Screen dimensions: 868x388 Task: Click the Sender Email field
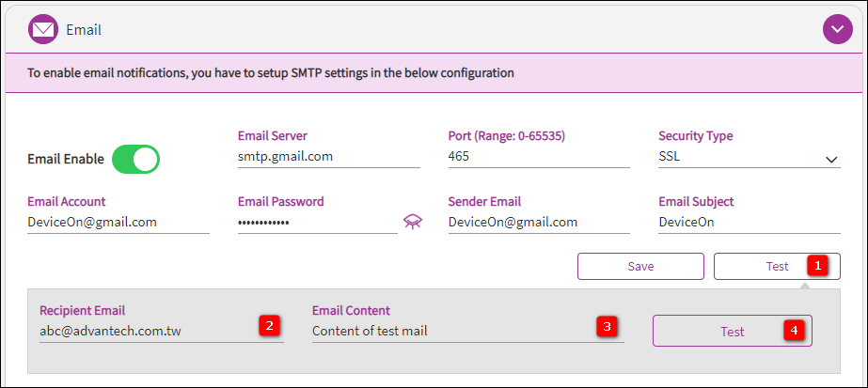[538, 223]
